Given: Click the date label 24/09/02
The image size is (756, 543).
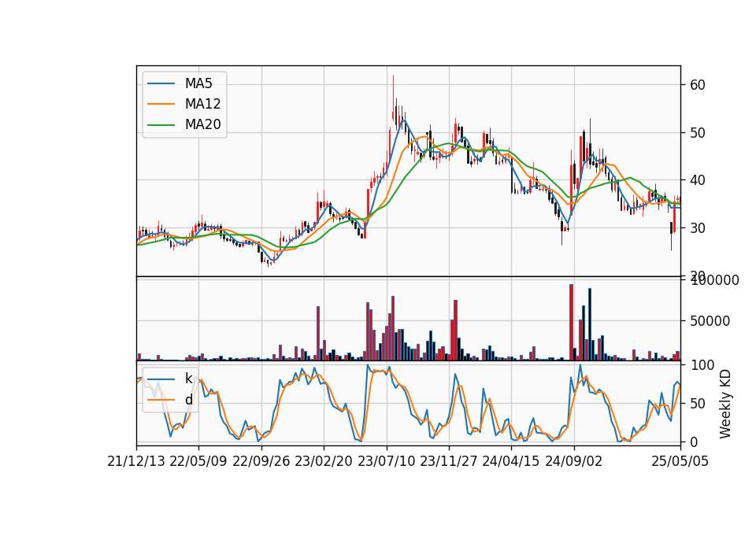Looking at the screenshot, I should tap(574, 462).
